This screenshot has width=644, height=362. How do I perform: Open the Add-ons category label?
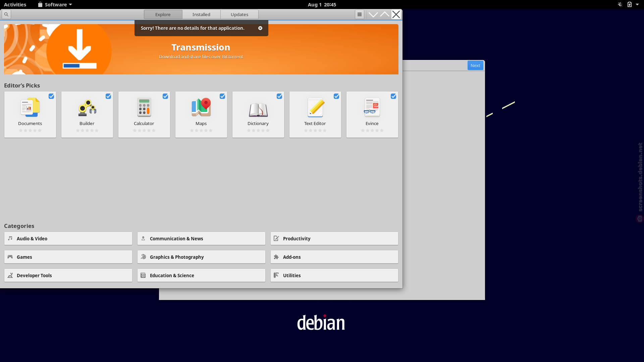(x=292, y=257)
